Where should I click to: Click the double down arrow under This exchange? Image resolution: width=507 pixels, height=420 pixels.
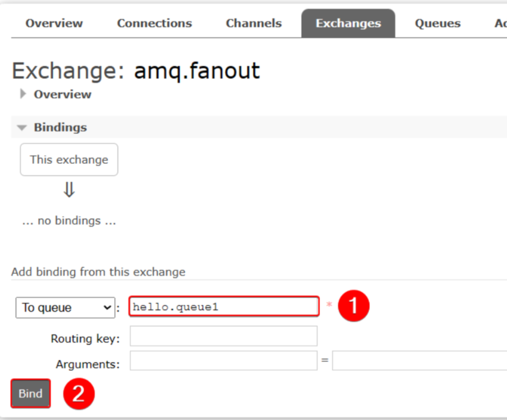(x=69, y=190)
